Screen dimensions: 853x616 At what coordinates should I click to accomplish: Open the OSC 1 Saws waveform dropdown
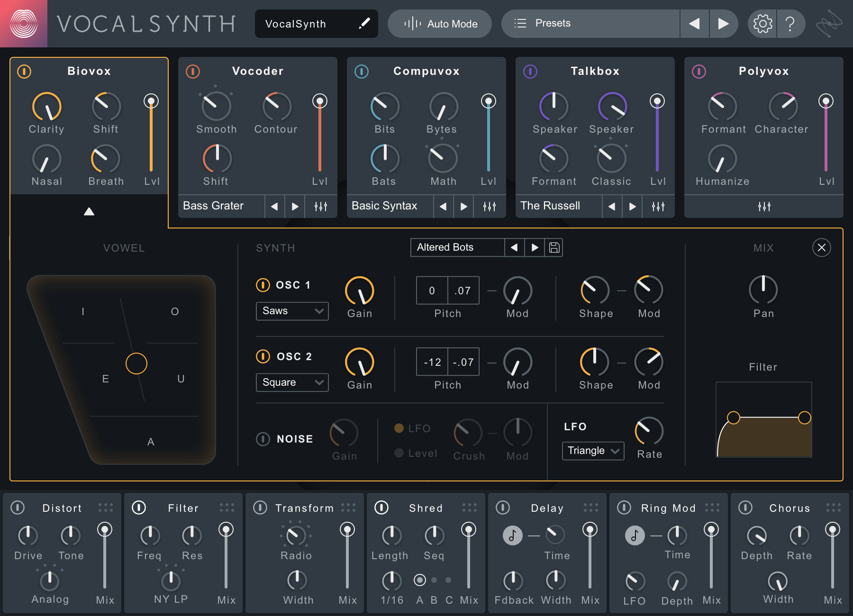click(292, 311)
